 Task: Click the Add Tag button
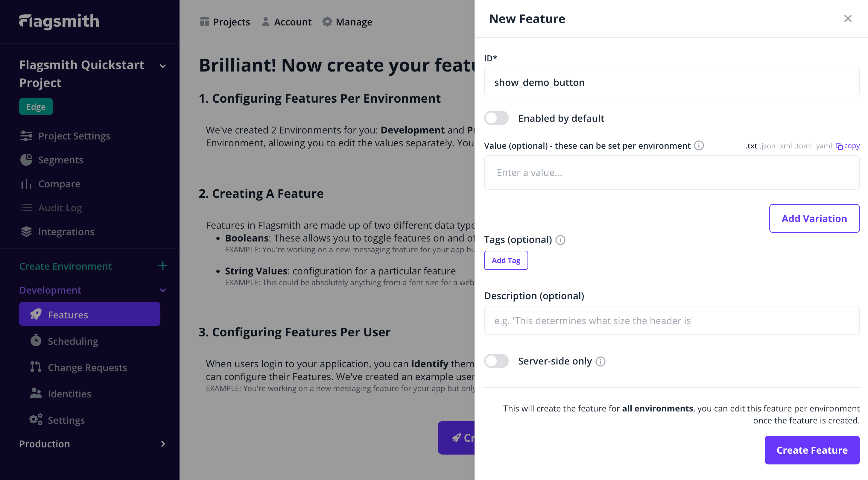click(506, 260)
